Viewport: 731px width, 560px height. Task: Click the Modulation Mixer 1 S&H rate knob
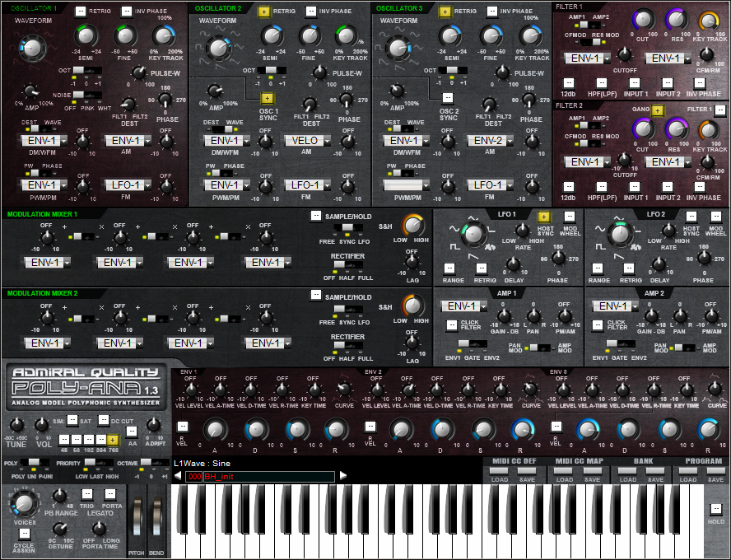(x=412, y=226)
